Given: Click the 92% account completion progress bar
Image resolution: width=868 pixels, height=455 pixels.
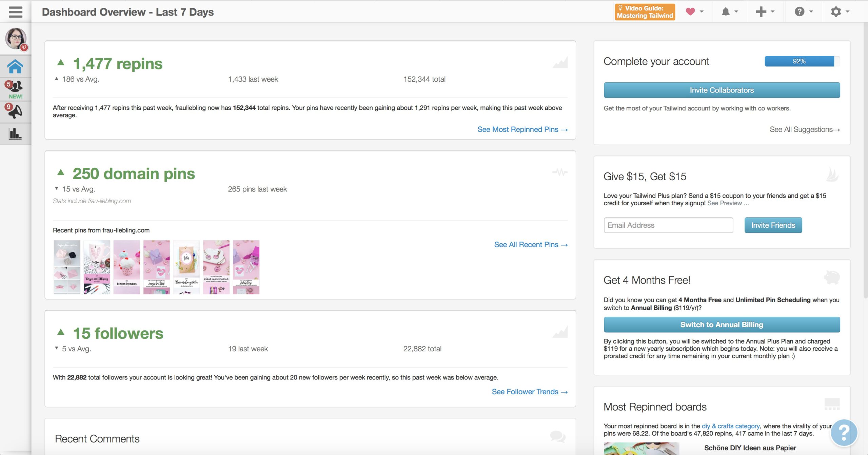Looking at the screenshot, I should pyautogui.click(x=802, y=61).
